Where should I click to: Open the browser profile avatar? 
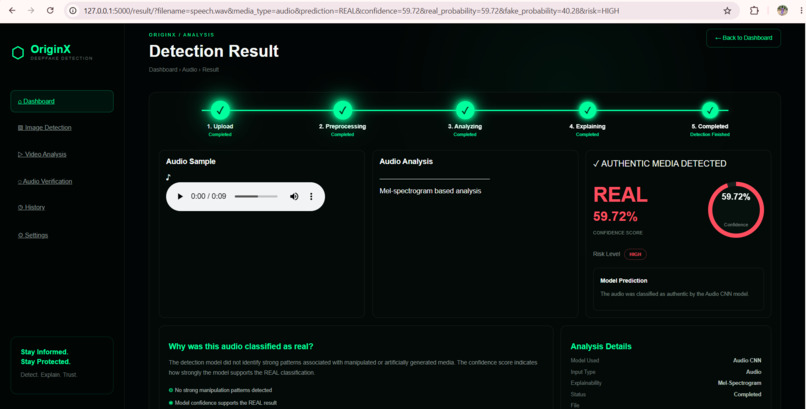782,10
